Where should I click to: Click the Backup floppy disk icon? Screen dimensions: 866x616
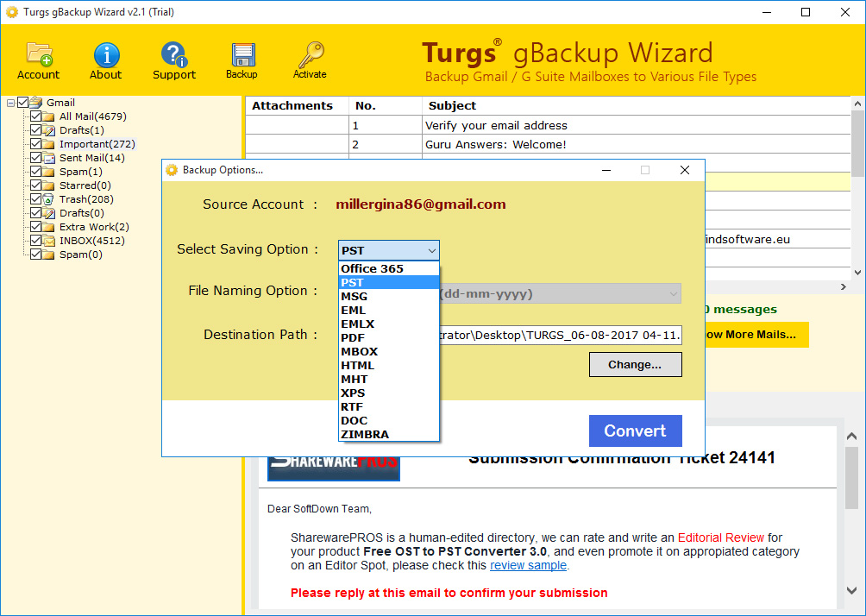pyautogui.click(x=242, y=55)
